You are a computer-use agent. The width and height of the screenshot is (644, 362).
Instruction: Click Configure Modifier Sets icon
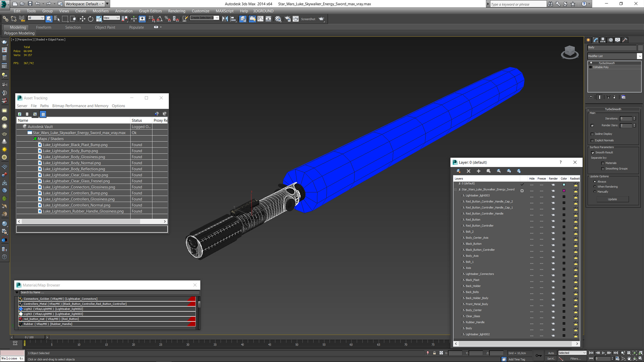(x=624, y=97)
